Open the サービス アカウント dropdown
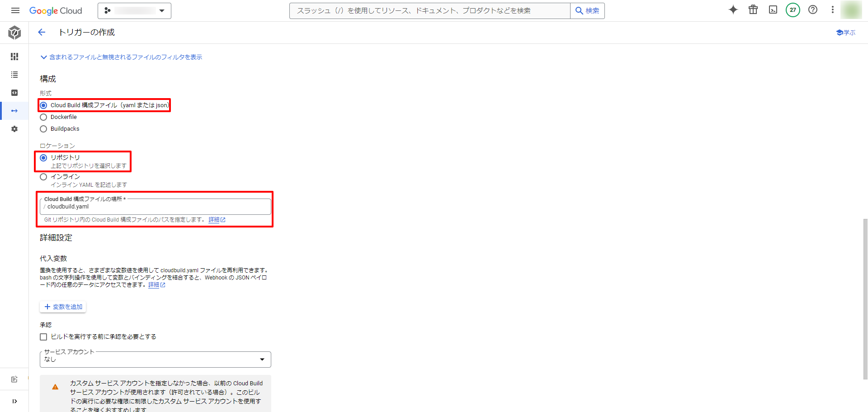 (155, 360)
